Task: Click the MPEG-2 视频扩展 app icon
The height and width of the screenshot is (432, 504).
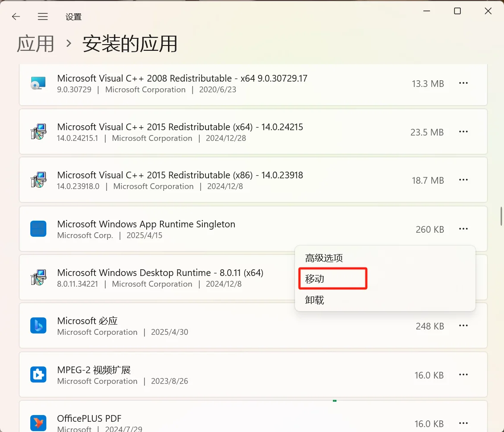Action: coord(38,374)
